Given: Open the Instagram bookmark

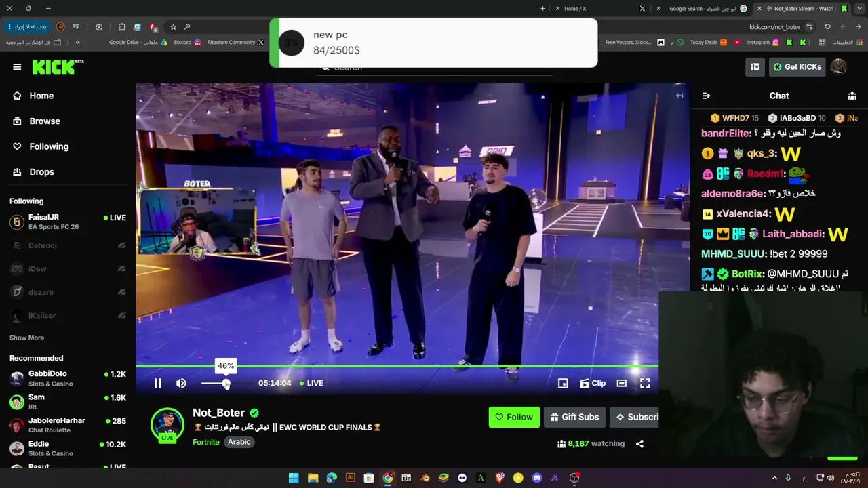Looking at the screenshot, I should (763, 42).
